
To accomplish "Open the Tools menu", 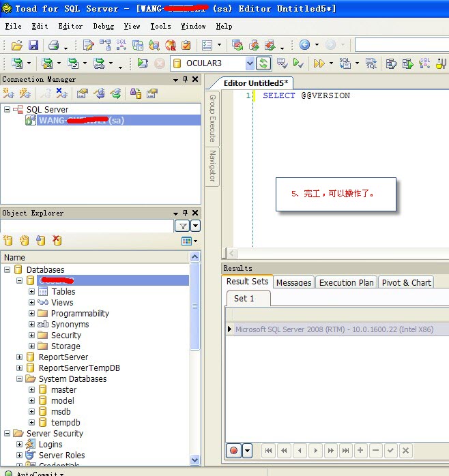I will point(160,26).
